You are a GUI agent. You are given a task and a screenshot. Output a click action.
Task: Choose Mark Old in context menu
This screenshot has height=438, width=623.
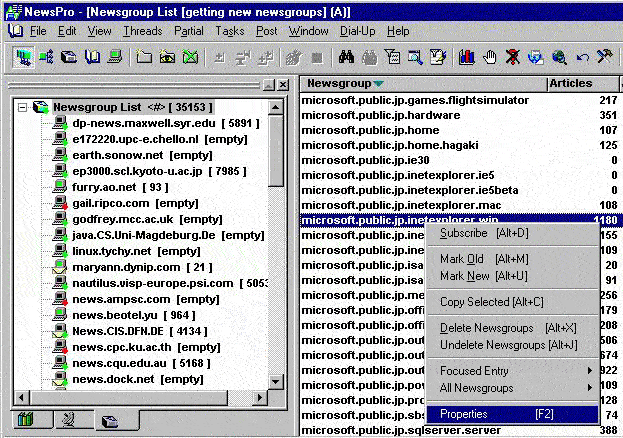(513, 259)
